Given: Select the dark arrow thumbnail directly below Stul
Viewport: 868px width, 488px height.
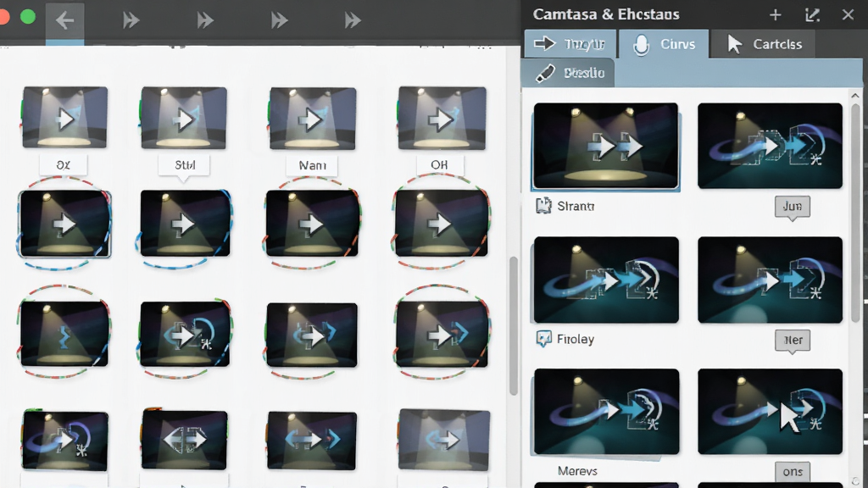Looking at the screenshot, I should (185, 223).
